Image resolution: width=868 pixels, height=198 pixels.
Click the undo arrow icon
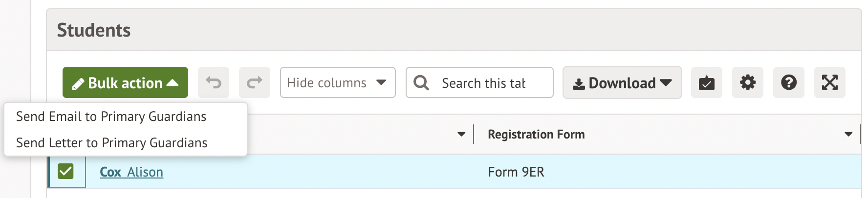pyautogui.click(x=214, y=82)
